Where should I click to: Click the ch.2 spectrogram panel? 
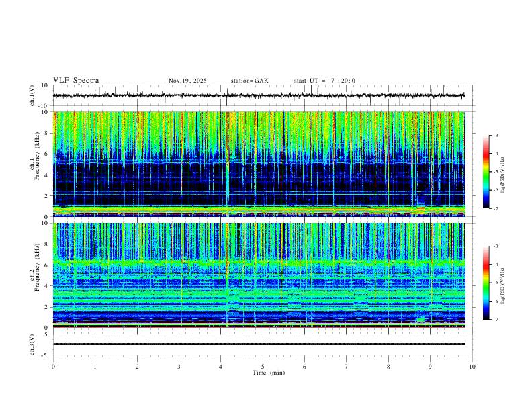click(x=259, y=275)
